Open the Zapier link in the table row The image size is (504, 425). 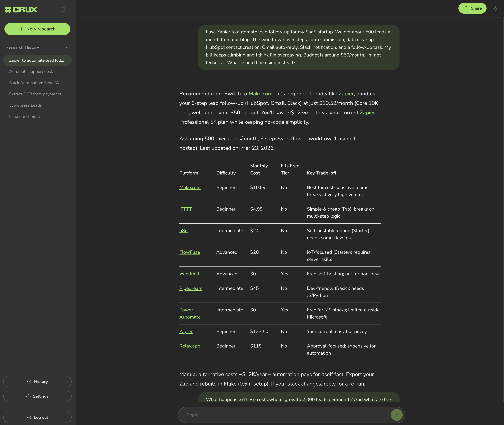186,332
